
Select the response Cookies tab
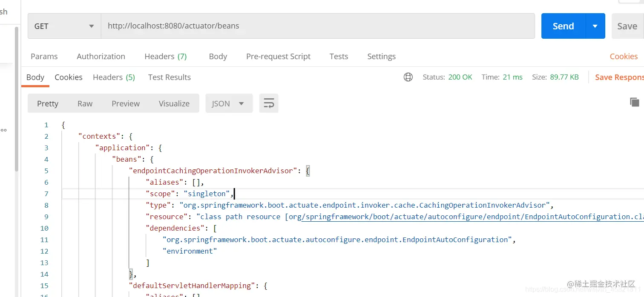coord(69,77)
